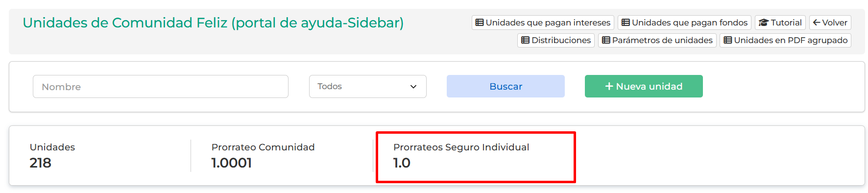Screen dimensions: 868x193
Task: Click the Buscar button
Action: (506, 86)
